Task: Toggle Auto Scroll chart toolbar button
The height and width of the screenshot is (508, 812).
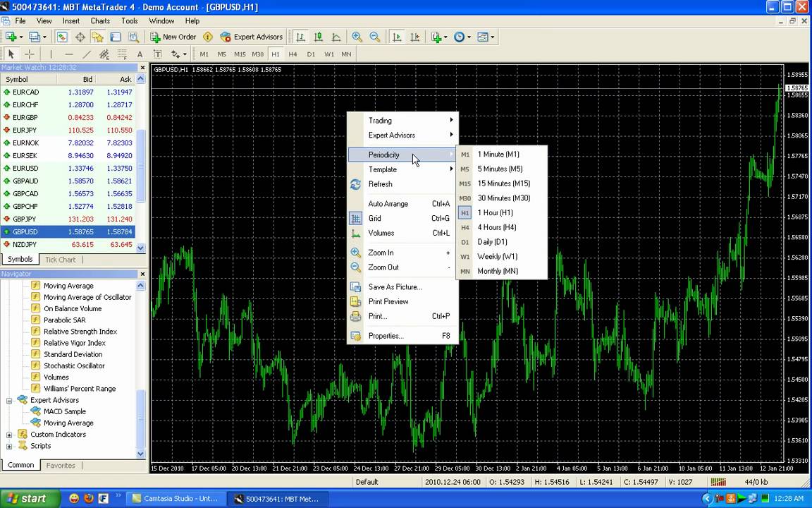Action: (x=398, y=37)
